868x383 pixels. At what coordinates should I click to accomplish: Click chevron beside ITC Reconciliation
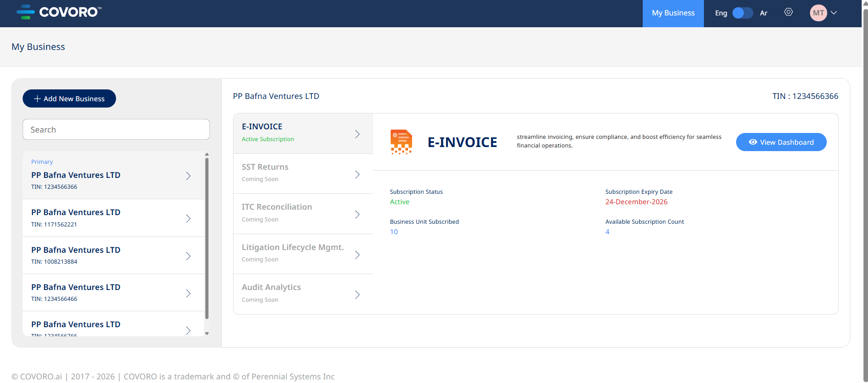click(357, 215)
